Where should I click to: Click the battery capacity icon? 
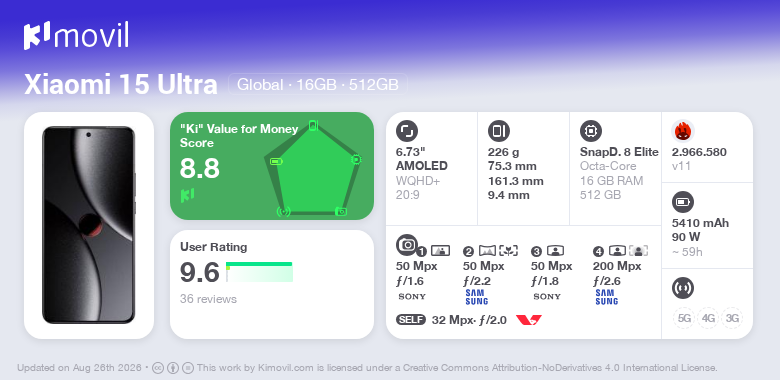point(683,202)
